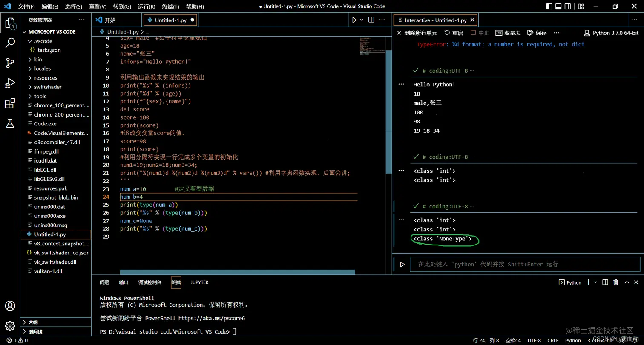
Task: Click Delete all cells in Interactive toolbar
Action: 417,33
